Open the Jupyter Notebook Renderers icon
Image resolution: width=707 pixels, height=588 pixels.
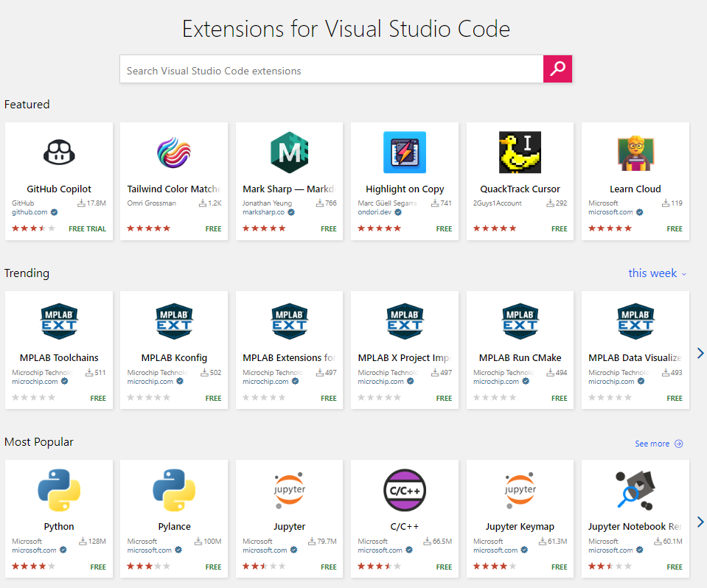pyautogui.click(x=635, y=490)
